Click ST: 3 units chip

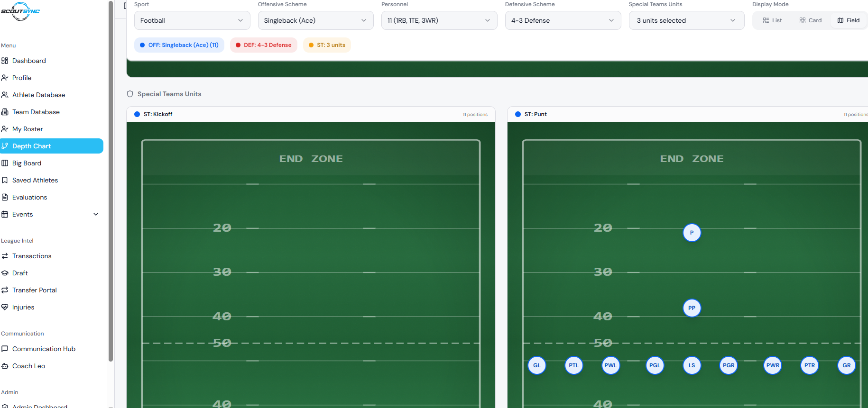click(327, 45)
